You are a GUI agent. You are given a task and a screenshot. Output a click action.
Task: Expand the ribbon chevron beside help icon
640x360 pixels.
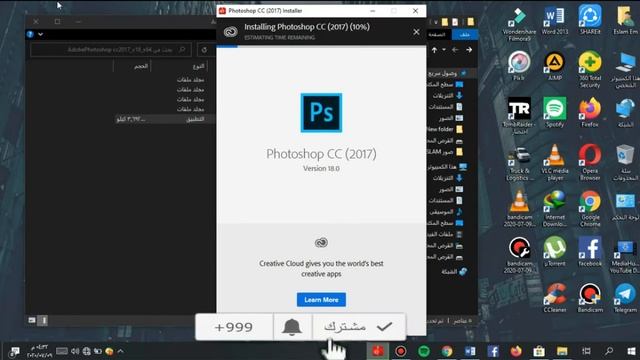pyautogui.click(x=40, y=34)
